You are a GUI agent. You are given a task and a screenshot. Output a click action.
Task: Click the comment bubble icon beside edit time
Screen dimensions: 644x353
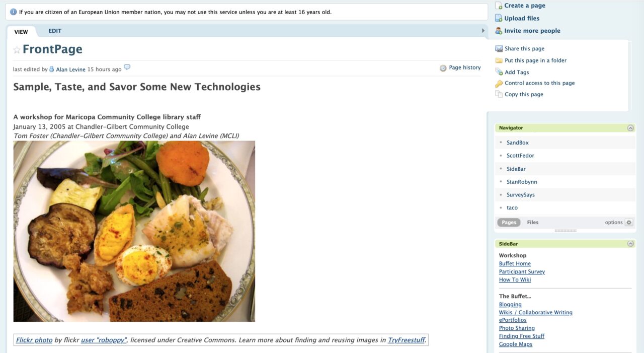tap(127, 67)
